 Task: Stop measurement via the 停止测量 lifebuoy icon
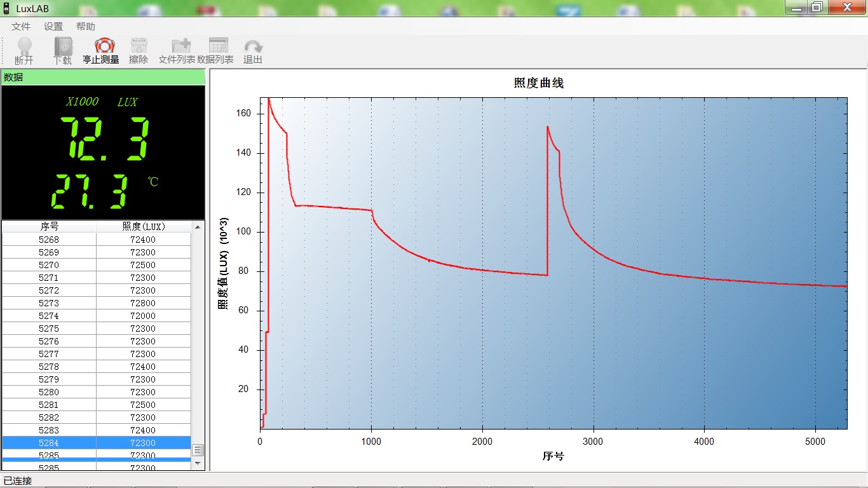(104, 46)
